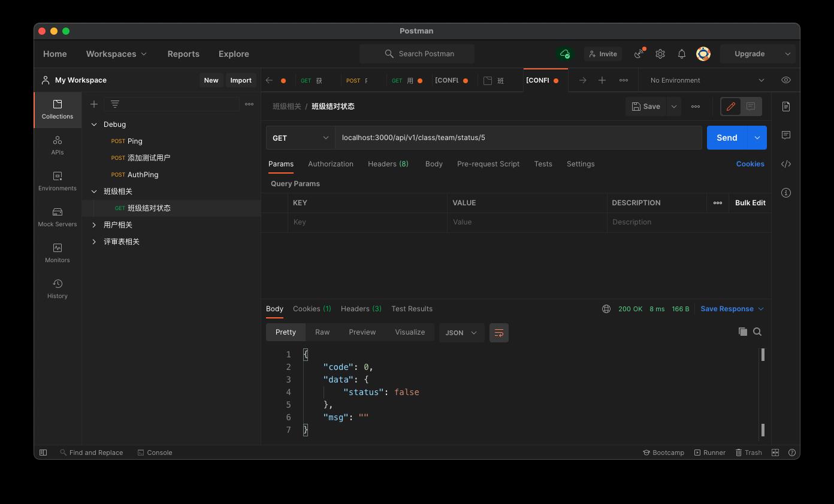Open the Collections sidebar panel
Image resolution: width=834 pixels, height=504 pixels.
tap(58, 110)
